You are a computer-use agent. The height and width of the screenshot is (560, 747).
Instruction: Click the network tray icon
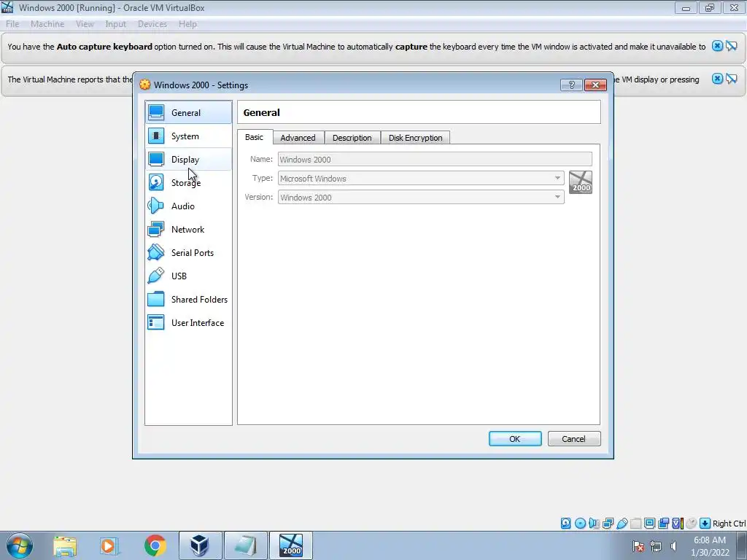point(656,546)
